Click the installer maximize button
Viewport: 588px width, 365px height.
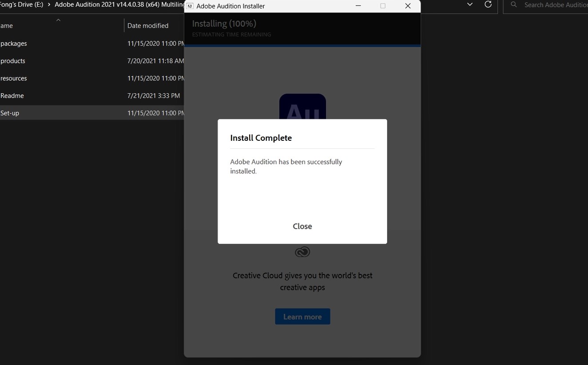[383, 6]
